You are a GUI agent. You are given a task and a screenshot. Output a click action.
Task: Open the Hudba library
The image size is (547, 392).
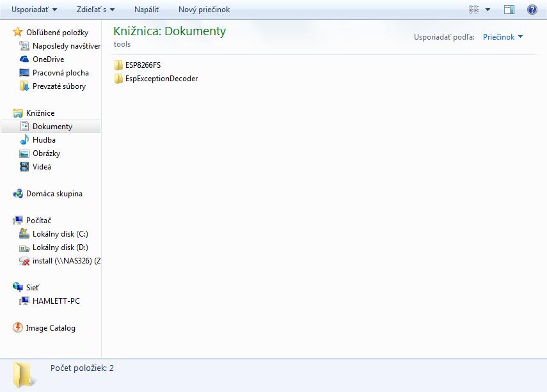pyautogui.click(x=44, y=140)
